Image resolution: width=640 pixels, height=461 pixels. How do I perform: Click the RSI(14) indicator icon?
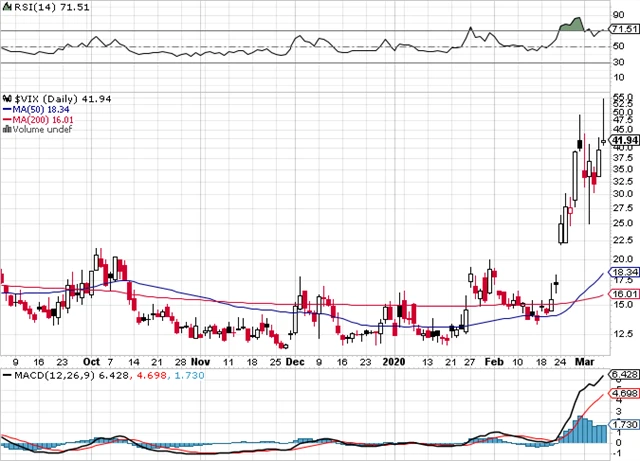tap(7, 7)
